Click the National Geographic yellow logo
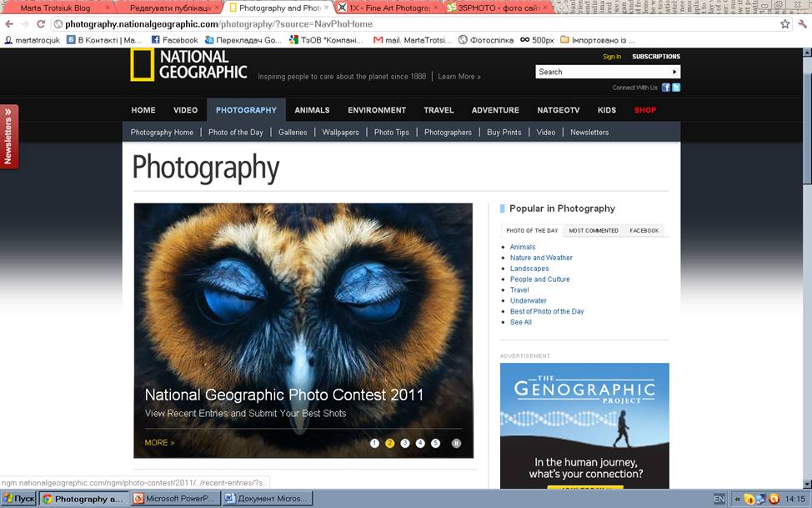The image size is (812, 508). click(x=142, y=65)
